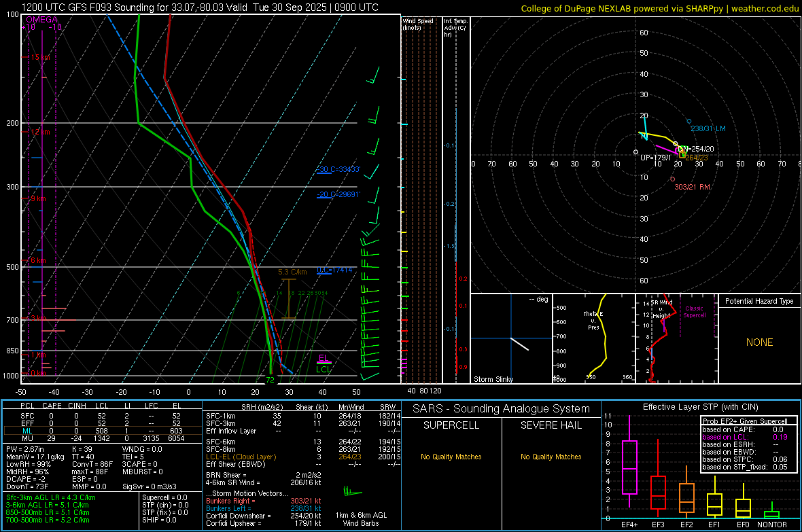Click the Theta-E v. Pres label
802x532 pixels.
593,321
